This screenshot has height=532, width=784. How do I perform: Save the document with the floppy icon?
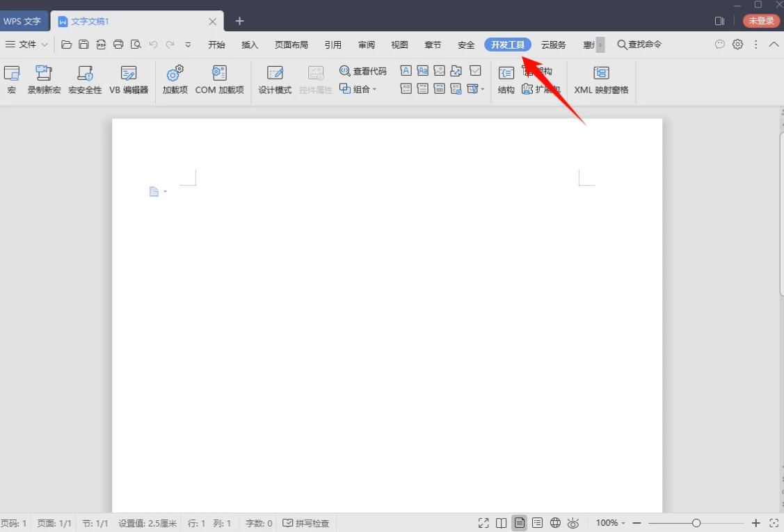point(83,45)
